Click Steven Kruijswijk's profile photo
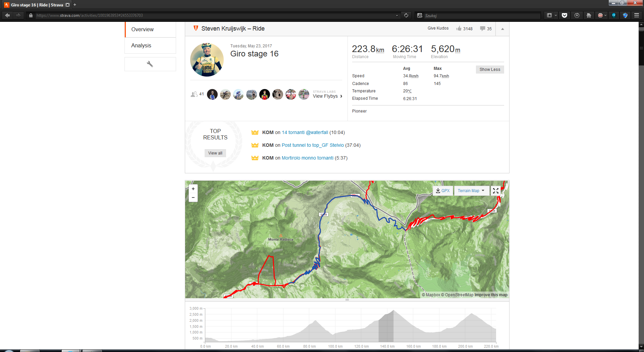 tap(207, 60)
